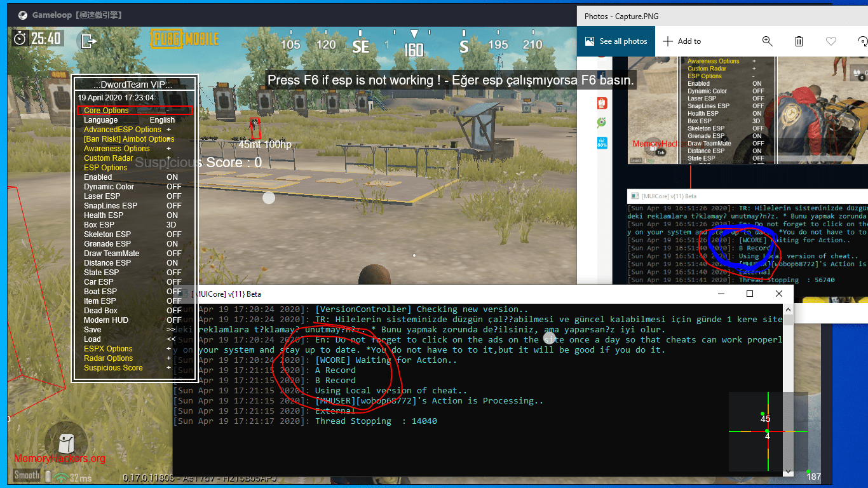This screenshot has height=488, width=868.
Task: Toggle Item ESP in the DwordTeam menu
Action: tap(132, 301)
